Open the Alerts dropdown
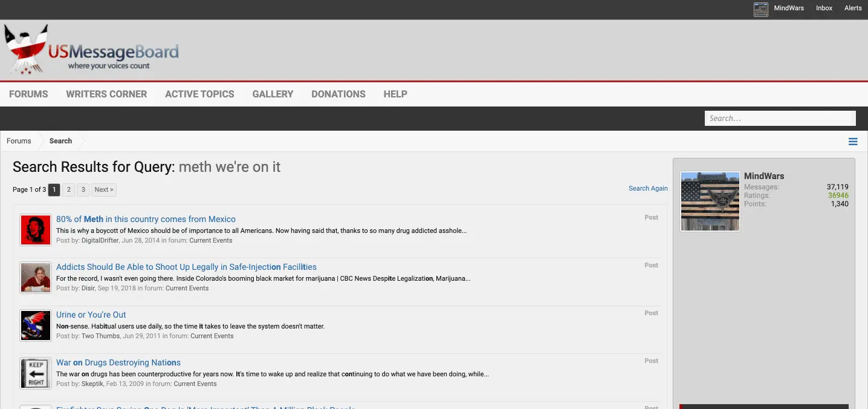The image size is (868, 409). [853, 8]
